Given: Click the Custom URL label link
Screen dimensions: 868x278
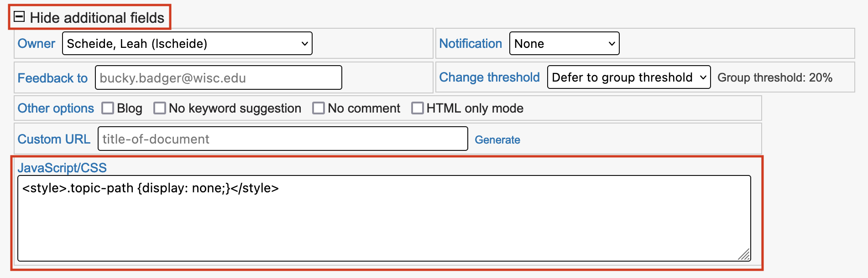Looking at the screenshot, I should point(54,139).
